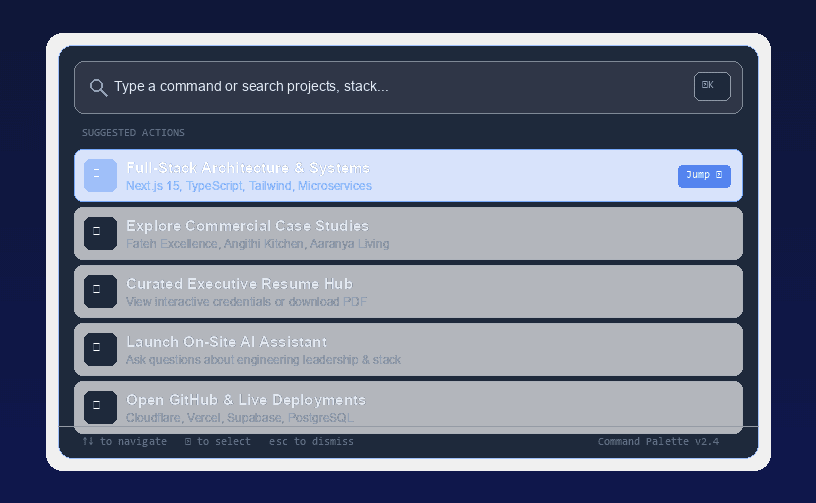Screen dimensions: 816x503
Task: Click the Jump button
Action: 704,176
